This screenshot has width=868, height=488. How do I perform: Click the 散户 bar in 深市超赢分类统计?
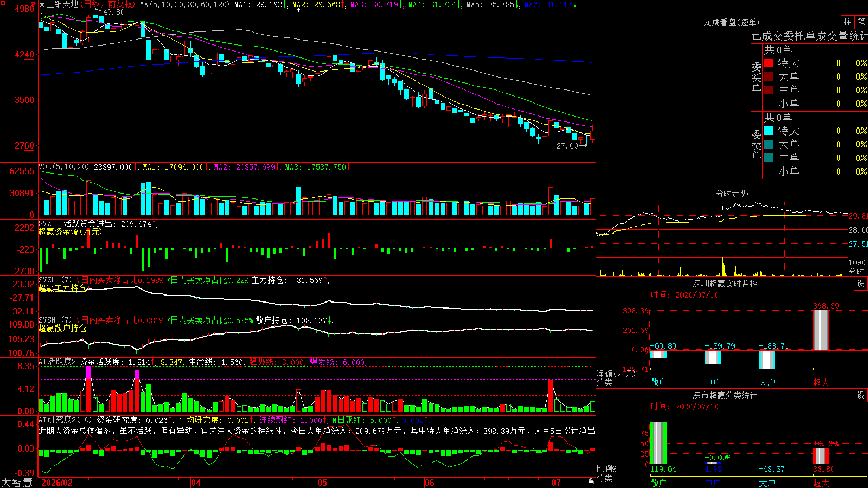[x=659, y=443]
